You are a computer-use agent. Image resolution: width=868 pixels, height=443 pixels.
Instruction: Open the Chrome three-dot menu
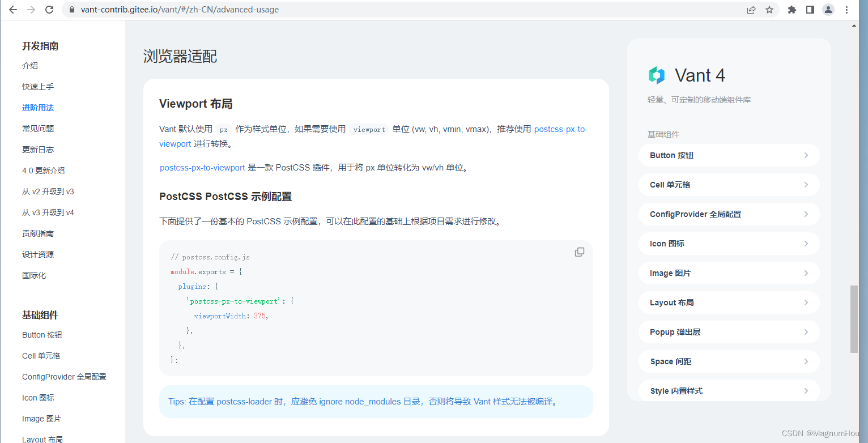pos(847,9)
